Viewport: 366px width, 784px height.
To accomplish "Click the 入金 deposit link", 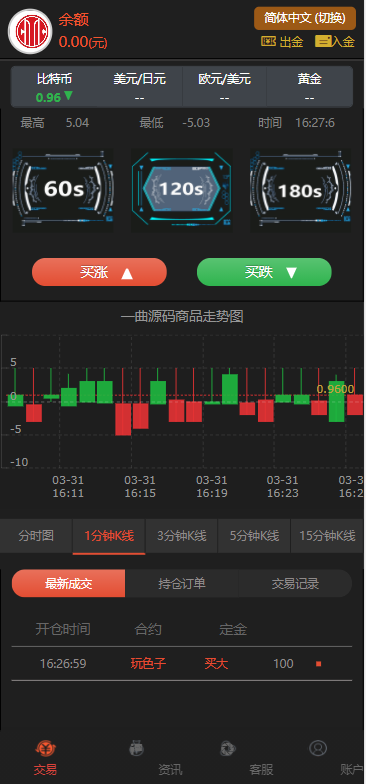I will click(335, 42).
